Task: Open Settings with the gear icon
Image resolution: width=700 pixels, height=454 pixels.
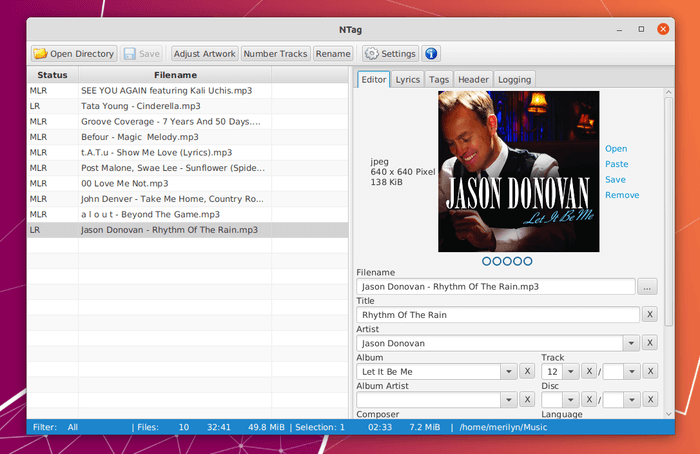Action: click(371, 54)
